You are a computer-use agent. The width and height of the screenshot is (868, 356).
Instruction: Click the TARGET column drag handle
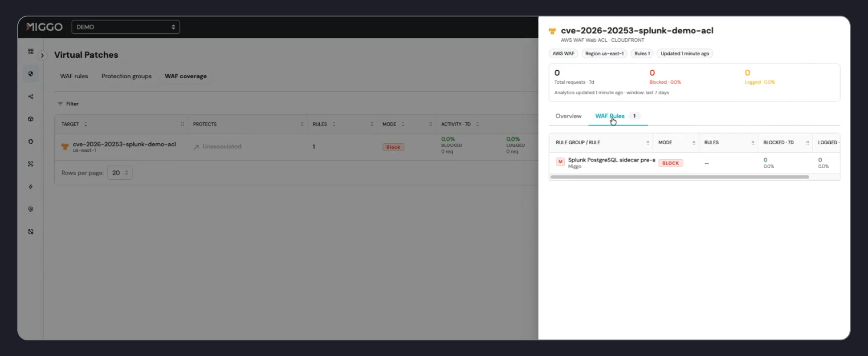coord(182,124)
